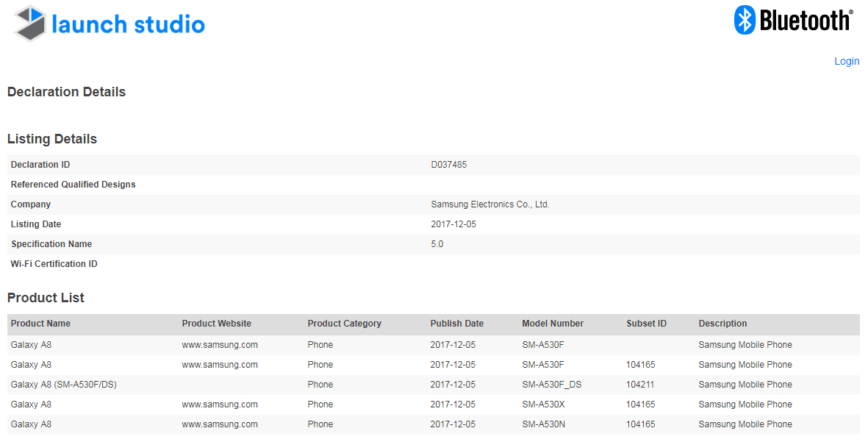Select the declaration ID value D037485
This screenshot has width=868, height=442.
(449, 165)
